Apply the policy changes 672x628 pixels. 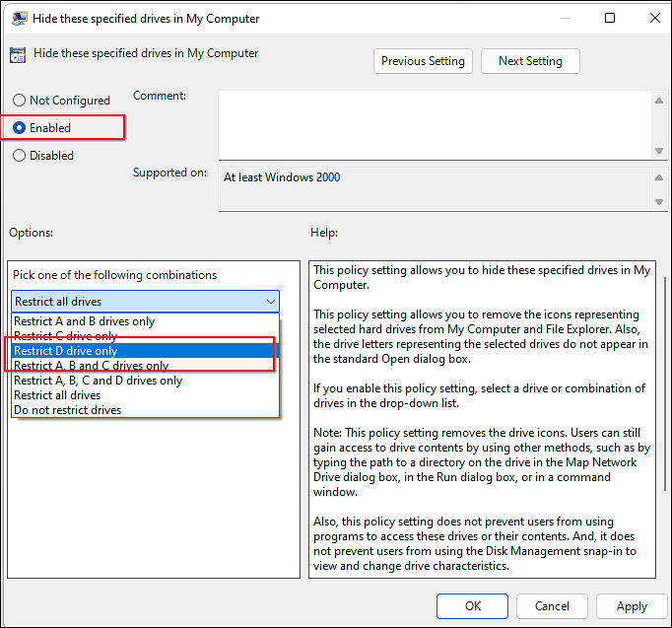632,606
